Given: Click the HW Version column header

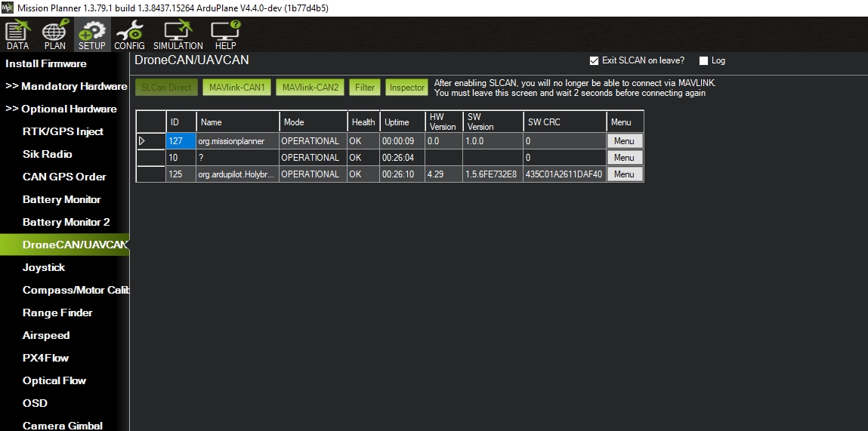Looking at the screenshot, I should tap(444, 122).
